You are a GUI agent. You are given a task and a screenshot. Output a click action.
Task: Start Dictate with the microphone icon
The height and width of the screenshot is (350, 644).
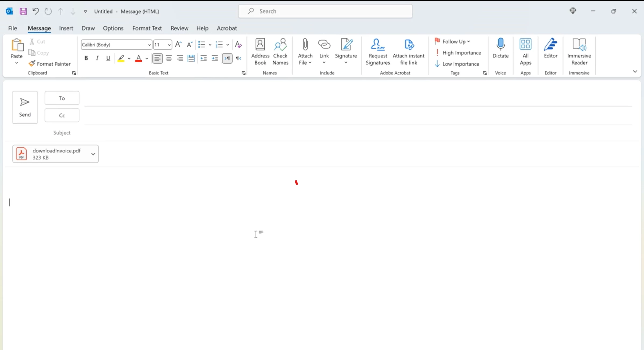(500, 45)
